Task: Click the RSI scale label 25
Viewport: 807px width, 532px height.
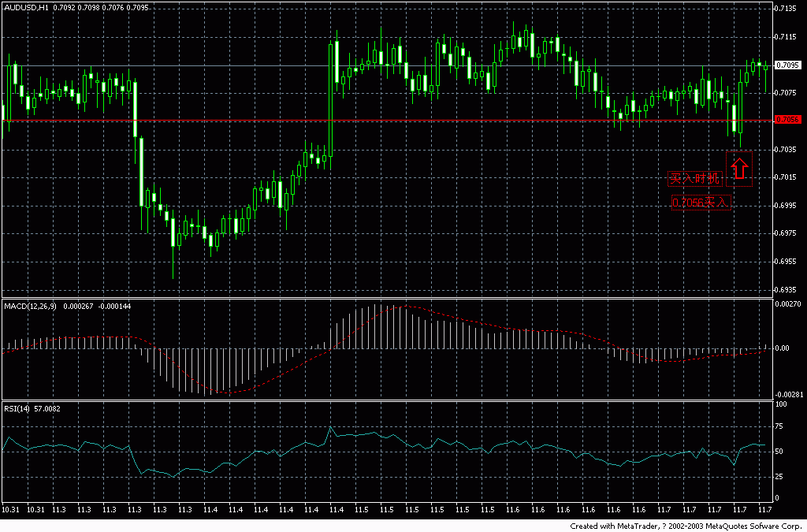Action: tap(780, 477)
